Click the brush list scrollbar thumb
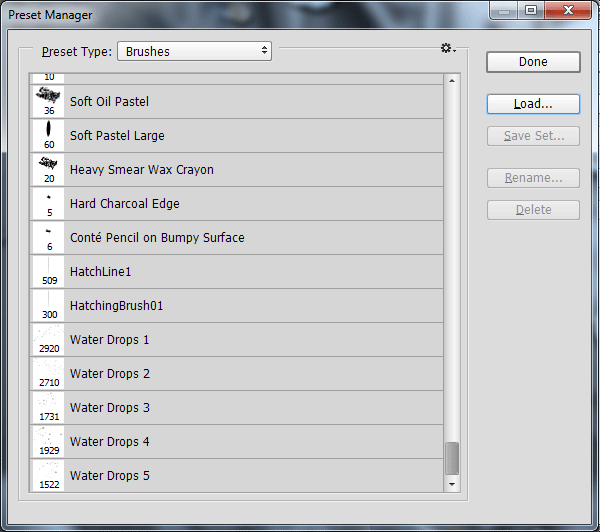Screen dimensions: 600x532 tap(452, 458)
